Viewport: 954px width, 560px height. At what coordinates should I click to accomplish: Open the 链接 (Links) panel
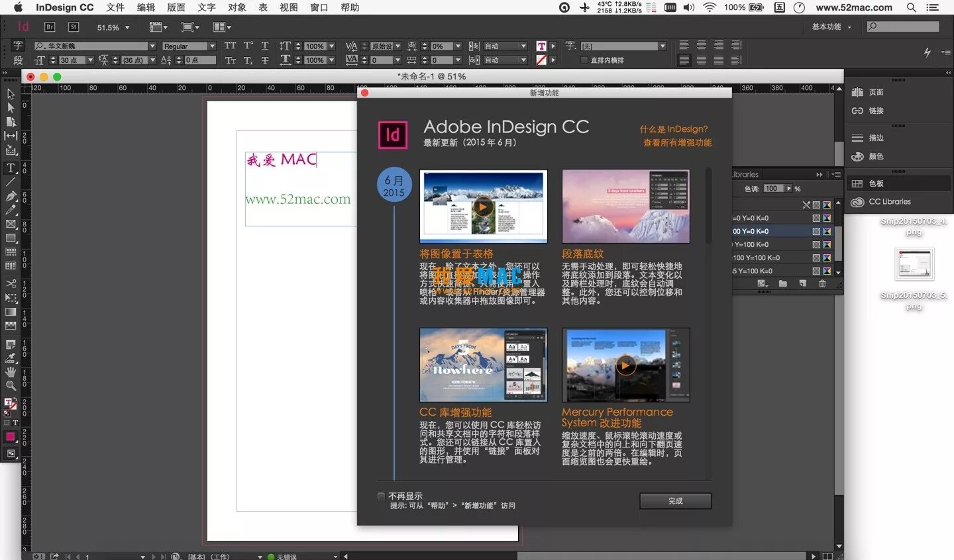875,111
